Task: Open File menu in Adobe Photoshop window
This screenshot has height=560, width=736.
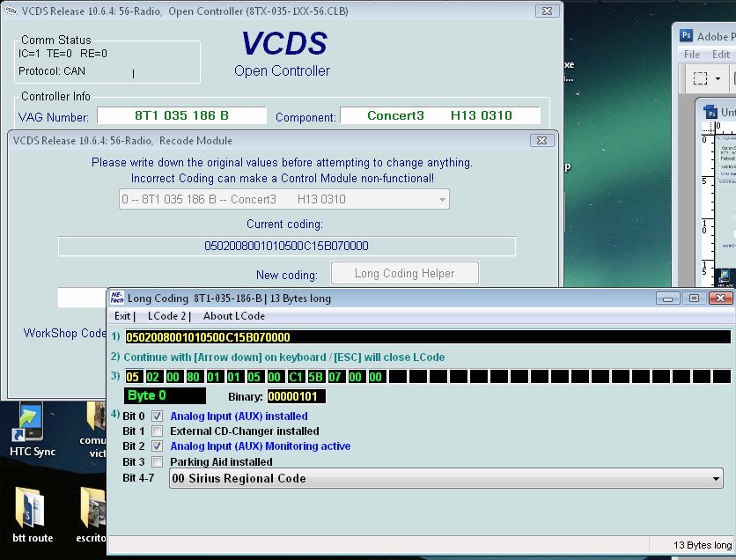Action: 691,55
